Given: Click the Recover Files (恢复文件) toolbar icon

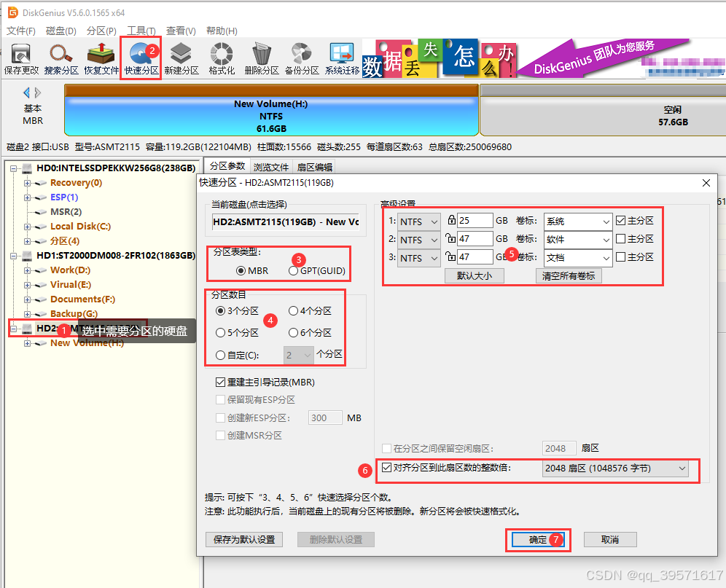Looking at the screenshot, I should point(101,59).
